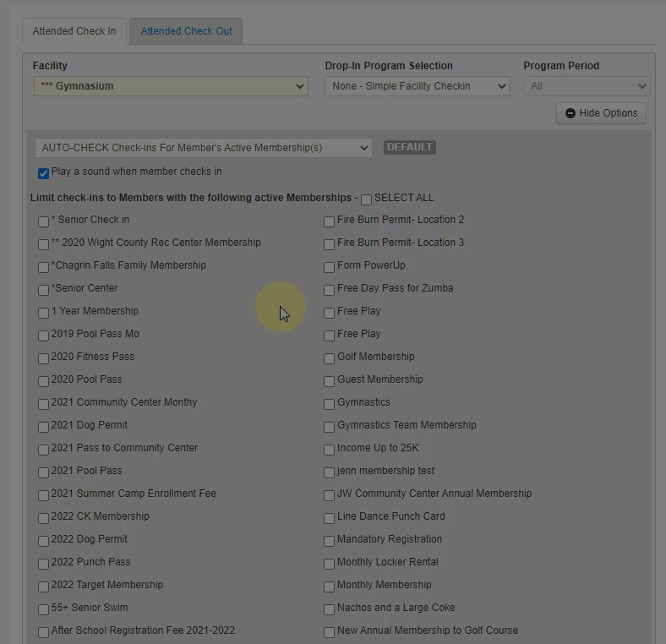Enable the 2020 Fitness Pass checkbox
Screen dimensions: 666x644
pyautogui.click(x=43, y=358)
